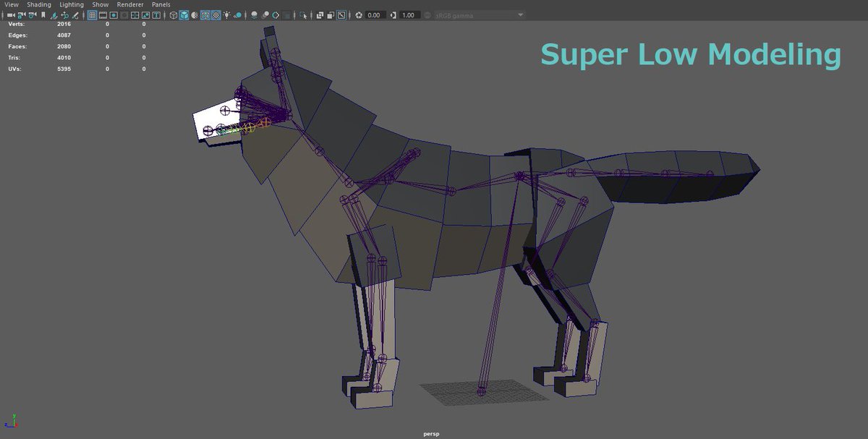
Task: Open the Lighting menu
Action: 72,4
